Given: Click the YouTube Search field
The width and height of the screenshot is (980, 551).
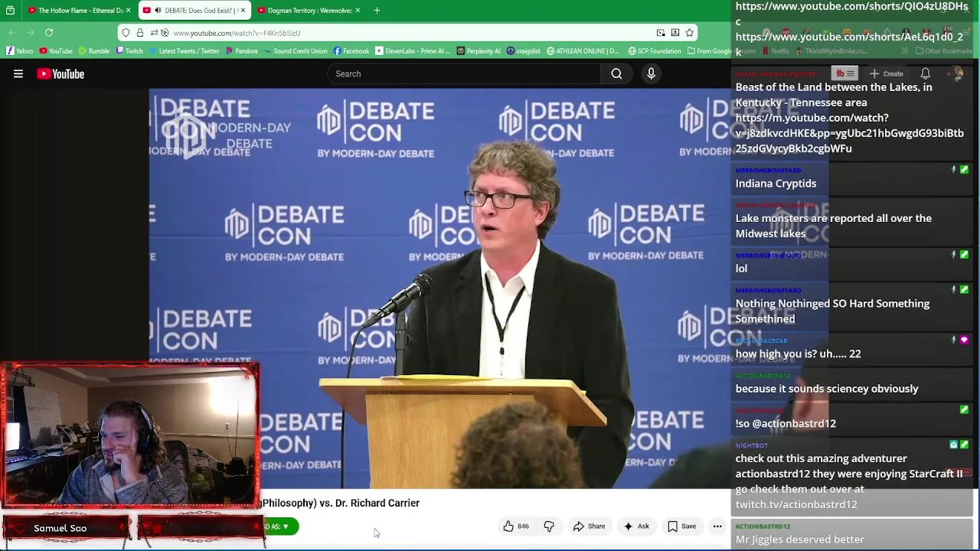Looking at the screenshot, I should [463, 74].
